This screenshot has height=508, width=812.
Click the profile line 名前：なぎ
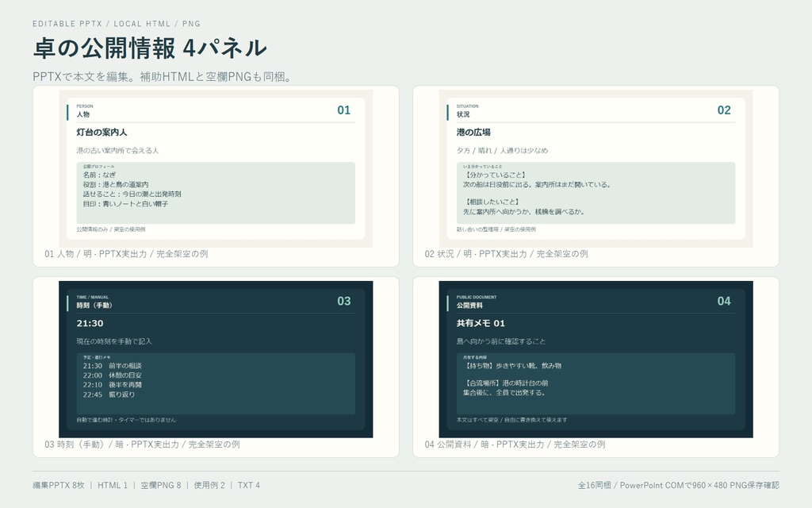pyautogui.click(x=99, y=175)
